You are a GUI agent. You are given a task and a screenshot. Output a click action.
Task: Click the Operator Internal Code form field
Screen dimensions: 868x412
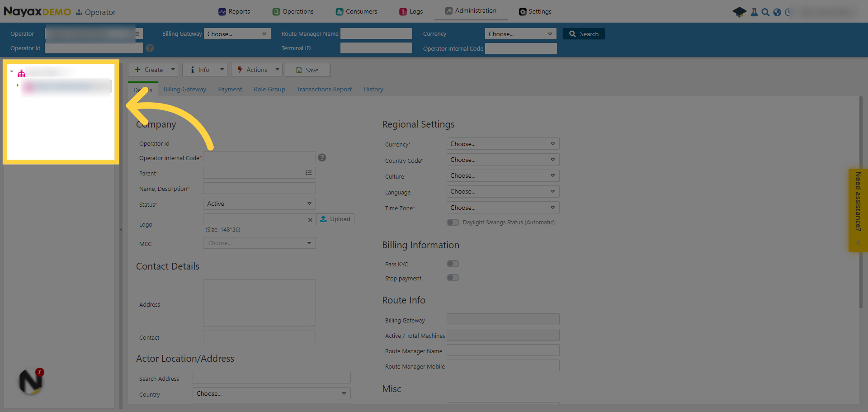point(259,157)
